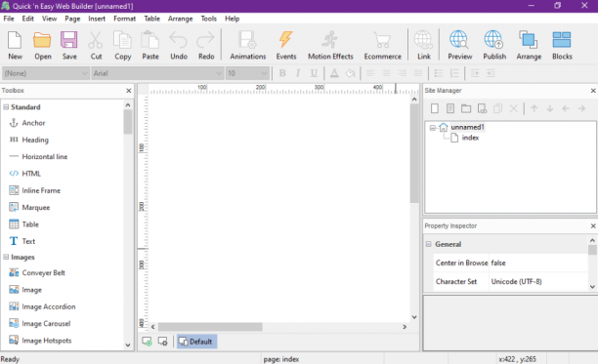598x364 pixels.
Task: Preview the page in browser
Action: (x=459, y=45)
